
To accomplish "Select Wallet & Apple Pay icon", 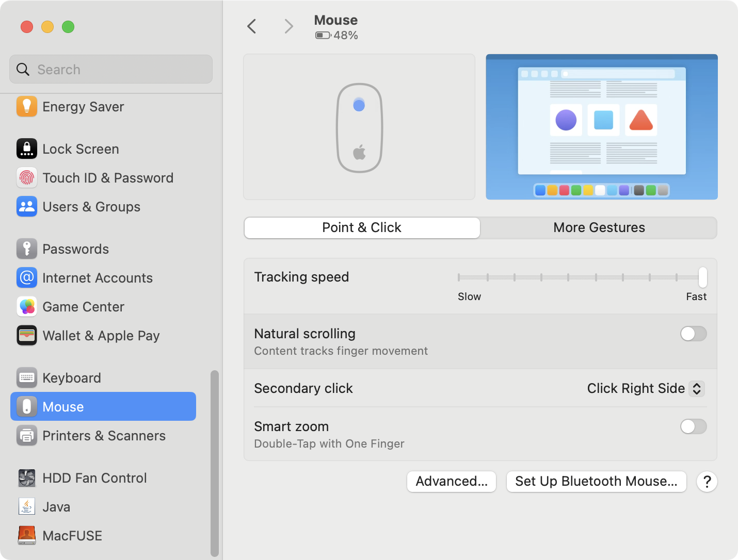I will pyautogui.click(x=27, y=336).
